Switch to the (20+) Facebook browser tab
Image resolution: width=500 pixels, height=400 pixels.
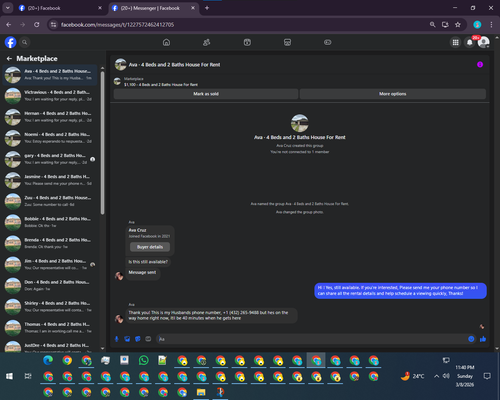click(x=60, y=8)
